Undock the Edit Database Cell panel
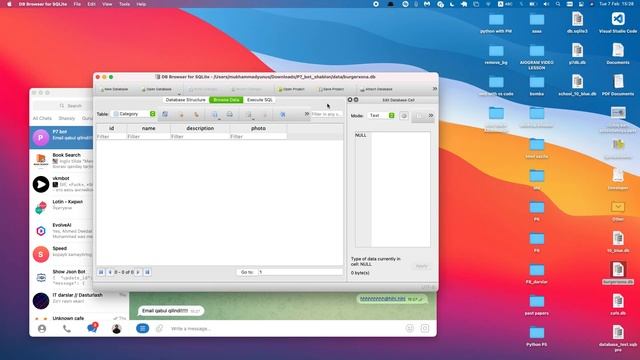 coord(356,100)
